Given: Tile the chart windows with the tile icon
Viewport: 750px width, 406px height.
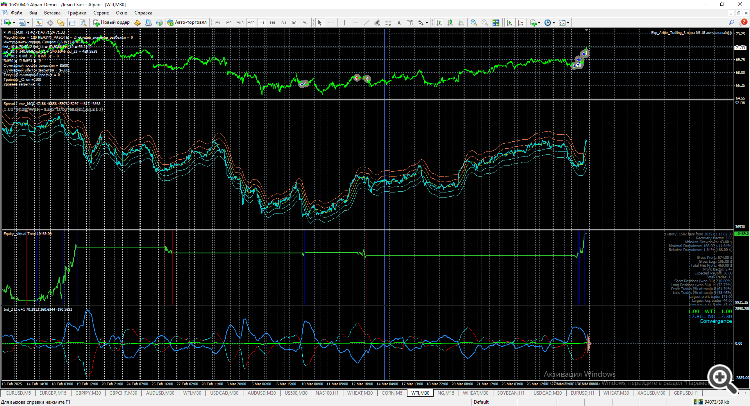Looking at the screenshot, I should (x=496, y=22).
